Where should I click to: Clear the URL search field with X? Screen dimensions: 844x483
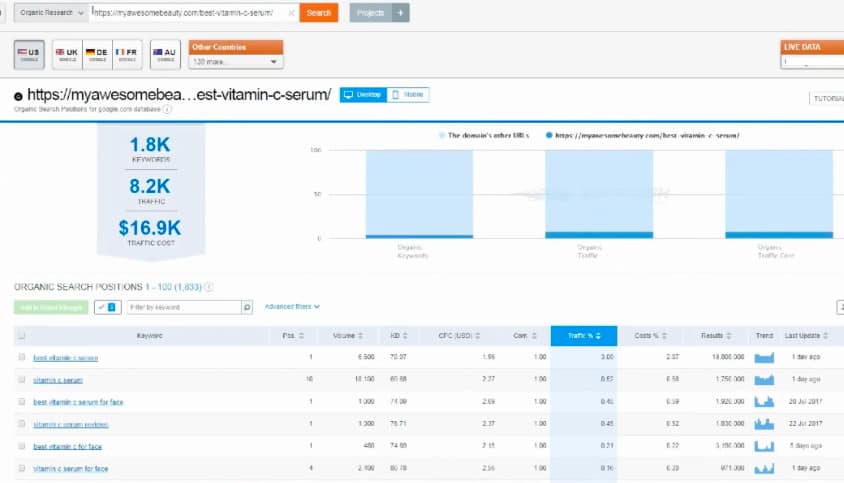point(291,13)
